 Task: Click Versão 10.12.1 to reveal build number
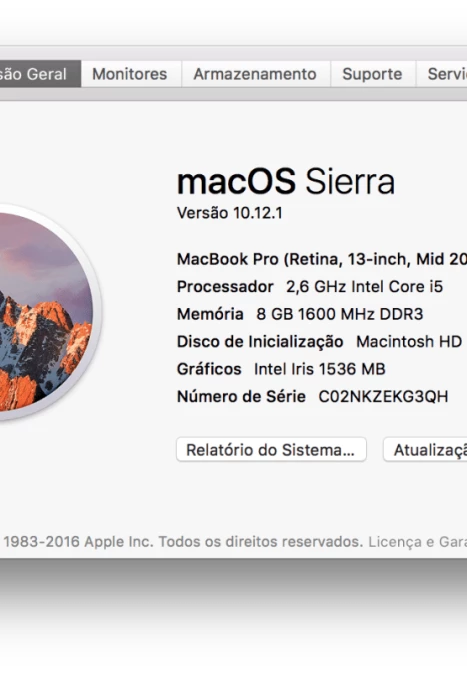(230, 213)
